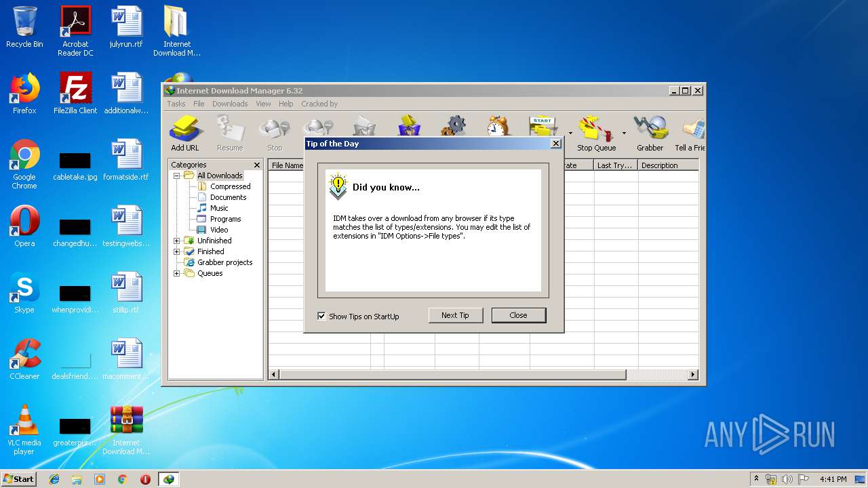Image resolution: width=868 pixels, height=488 pixels.
Task: Untick the Show Tips on StartUp checkbox
Action: coord(321,316)
